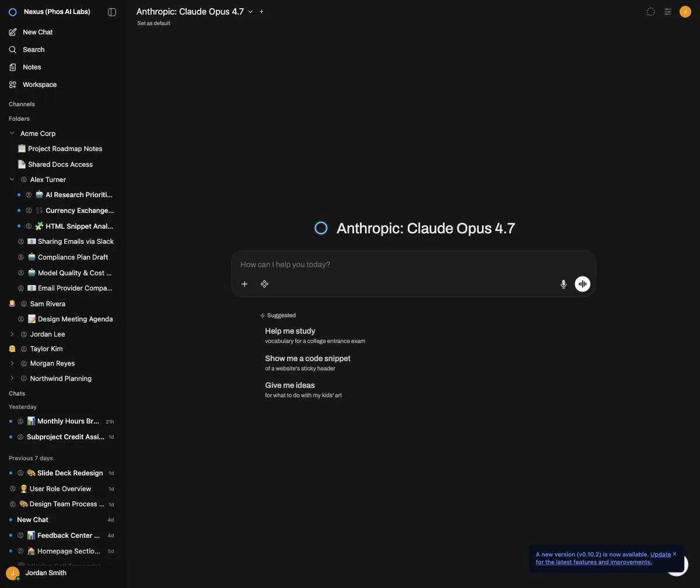Focus the How can I help input
This screenshot has width=700, height=588.
[413, 264]
